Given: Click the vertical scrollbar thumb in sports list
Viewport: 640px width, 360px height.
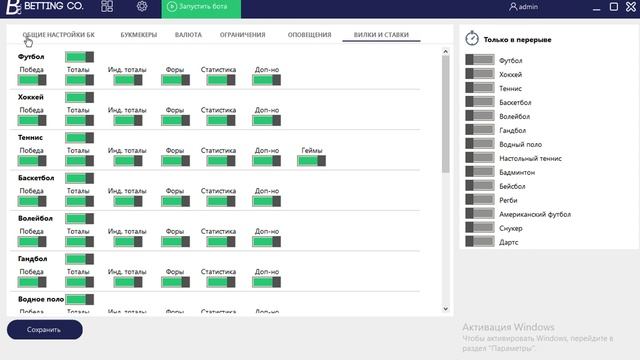Looking at the screenshot, I should [445, 114].
